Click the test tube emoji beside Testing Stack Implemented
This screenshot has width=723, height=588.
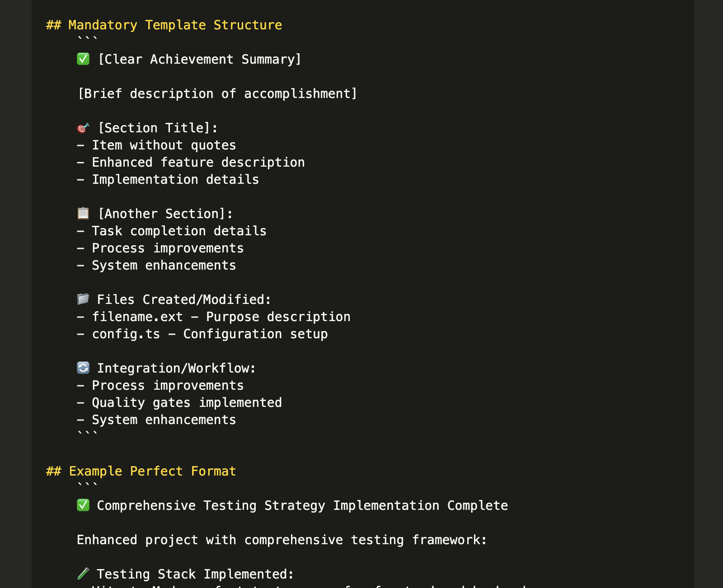point(83,574)
